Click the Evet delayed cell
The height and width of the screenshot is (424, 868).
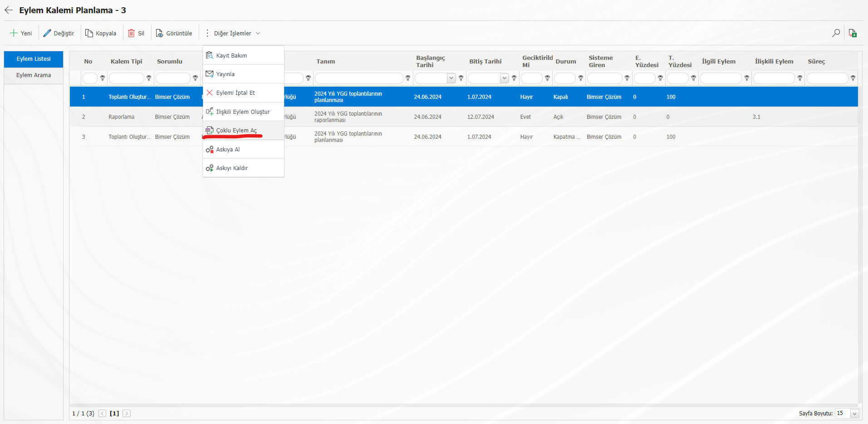pyautogui.click(x=525, y=117)
